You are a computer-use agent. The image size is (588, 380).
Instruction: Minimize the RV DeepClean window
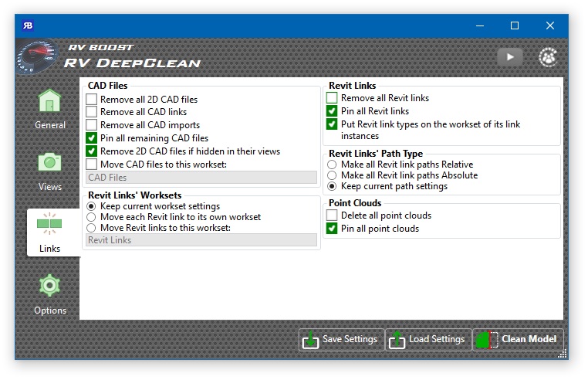(x=480, y=25)
